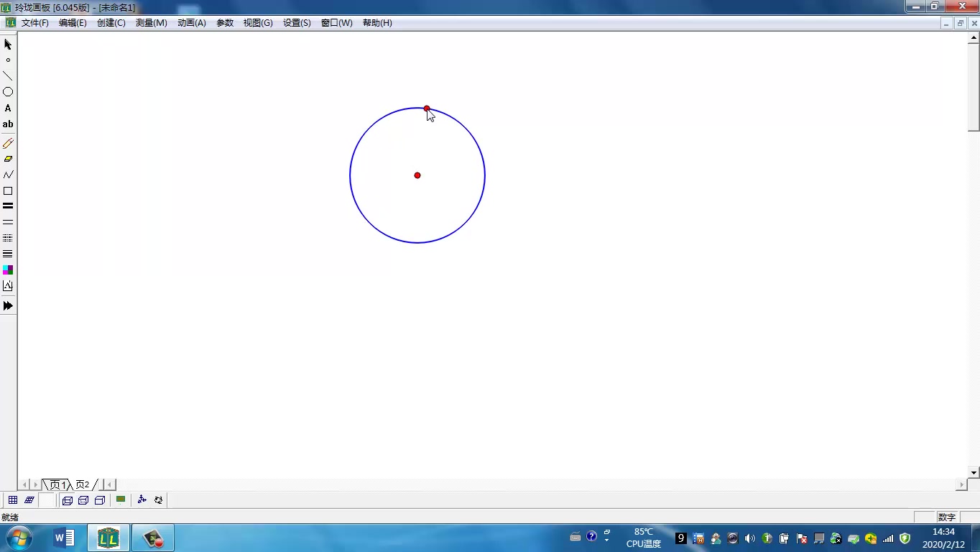The height and width of the screenshot is (552, 980).
Task: Select the zigzag polyline tool
Action: coord(8,175)
